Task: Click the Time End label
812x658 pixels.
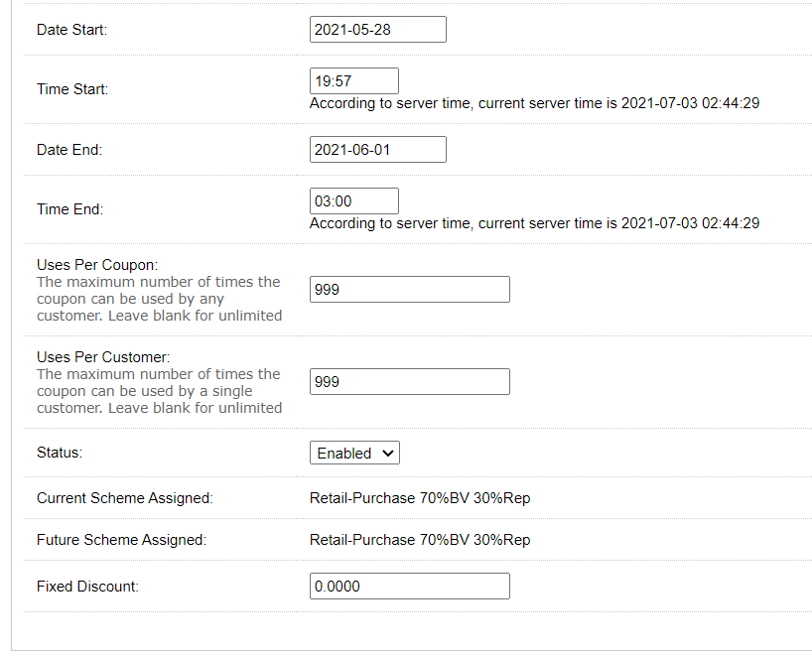Action: pyautogui.click(x=69, y=209)
